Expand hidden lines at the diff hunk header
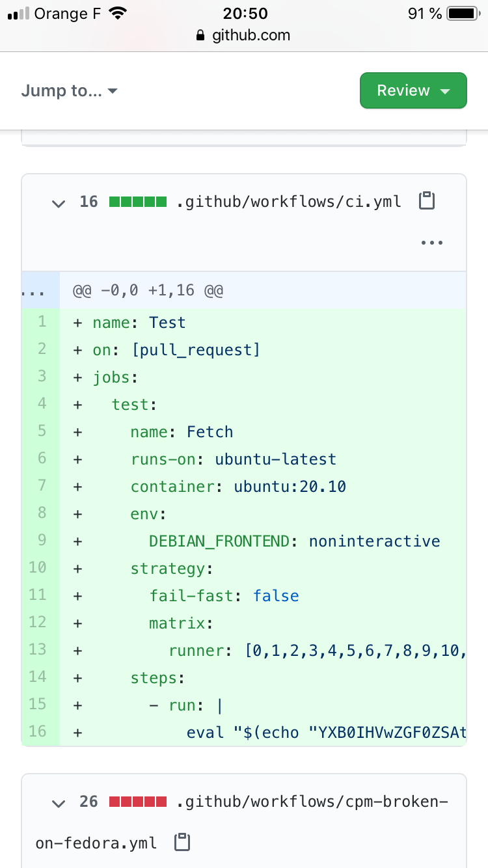The image size is (488, 868). (33, 290)
